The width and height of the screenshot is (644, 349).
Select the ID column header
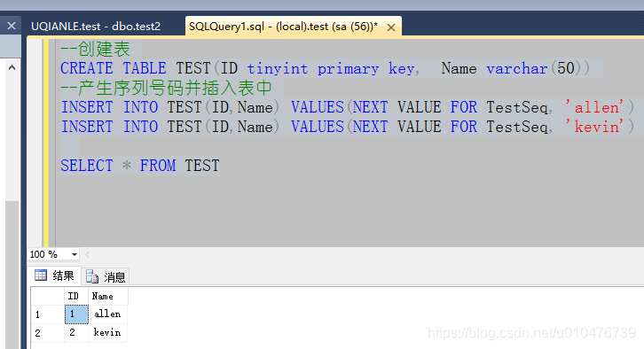(76, 296)
